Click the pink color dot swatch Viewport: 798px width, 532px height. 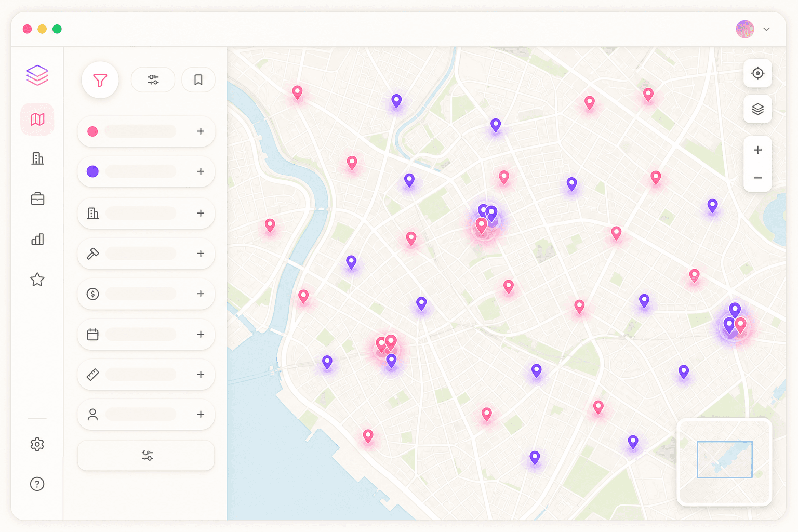coord(92,131)
